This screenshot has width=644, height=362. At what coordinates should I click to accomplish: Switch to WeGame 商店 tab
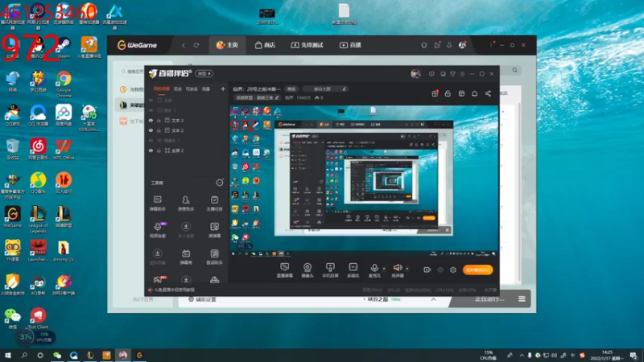click(265, 45)
